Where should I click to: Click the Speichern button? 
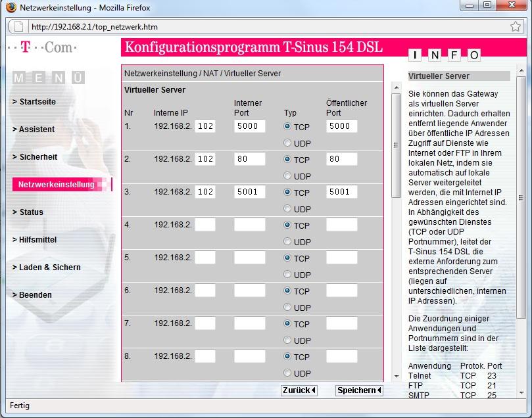click(x=358, y=390)
